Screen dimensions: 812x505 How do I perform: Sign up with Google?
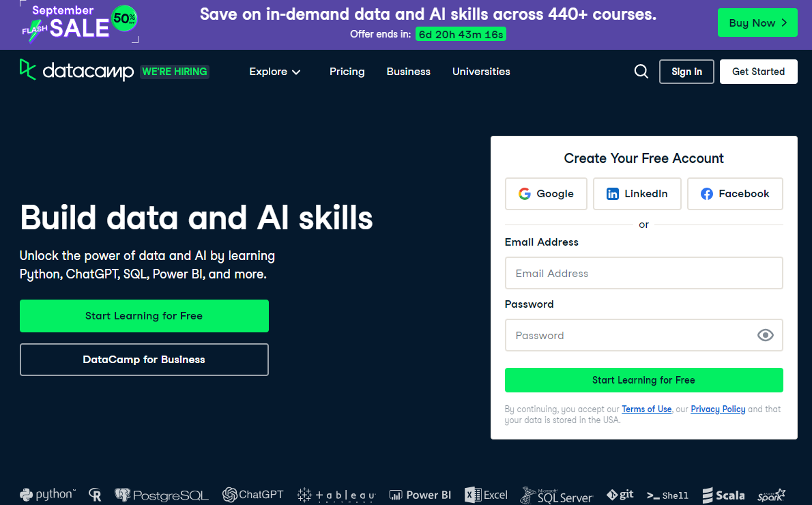click(x=546, y=194)
